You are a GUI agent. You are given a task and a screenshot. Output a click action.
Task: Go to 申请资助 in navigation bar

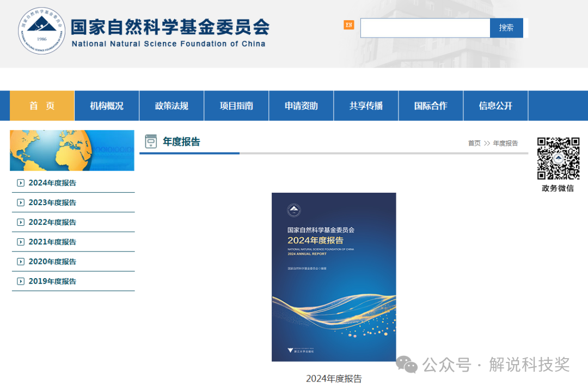[x=301, y=106]
